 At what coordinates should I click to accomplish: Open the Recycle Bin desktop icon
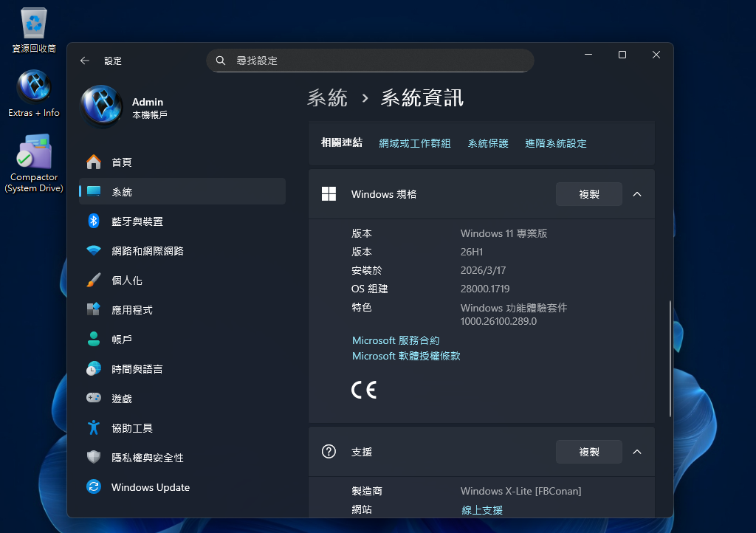click(x=34, y=30)
